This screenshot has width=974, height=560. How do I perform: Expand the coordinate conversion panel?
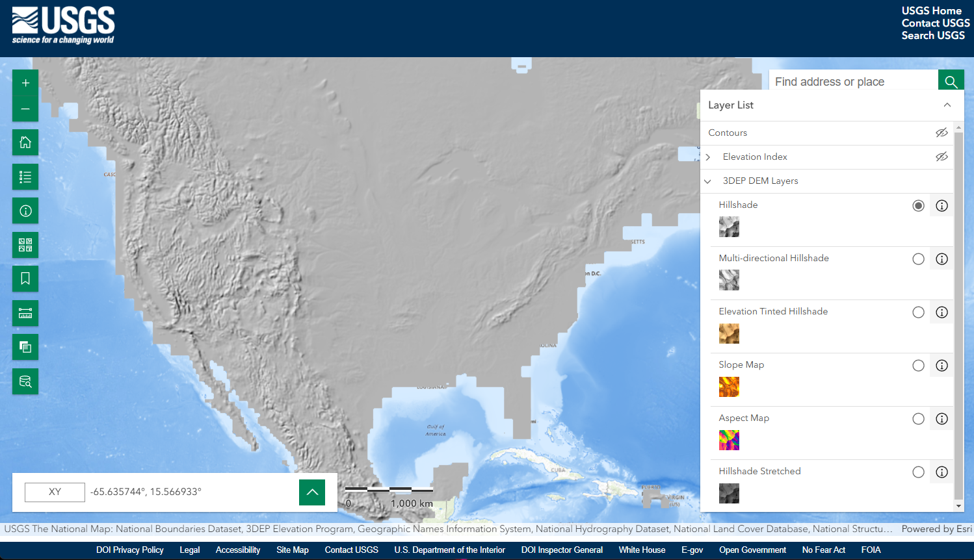312,492
